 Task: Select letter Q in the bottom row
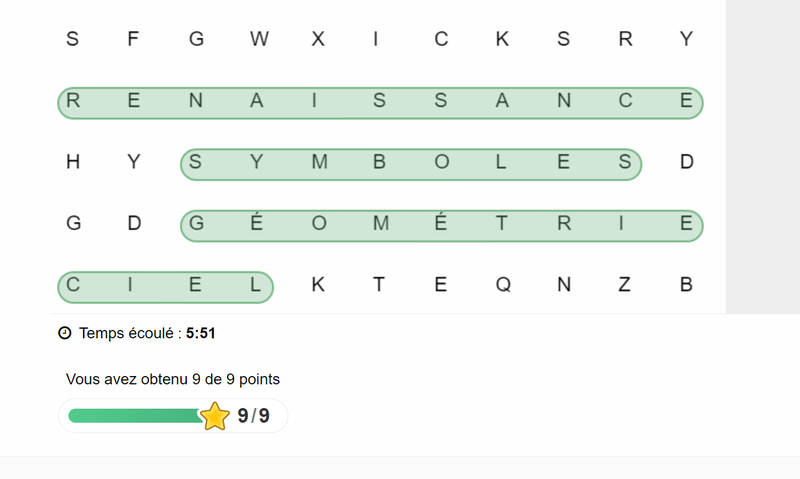click(503, 285)
